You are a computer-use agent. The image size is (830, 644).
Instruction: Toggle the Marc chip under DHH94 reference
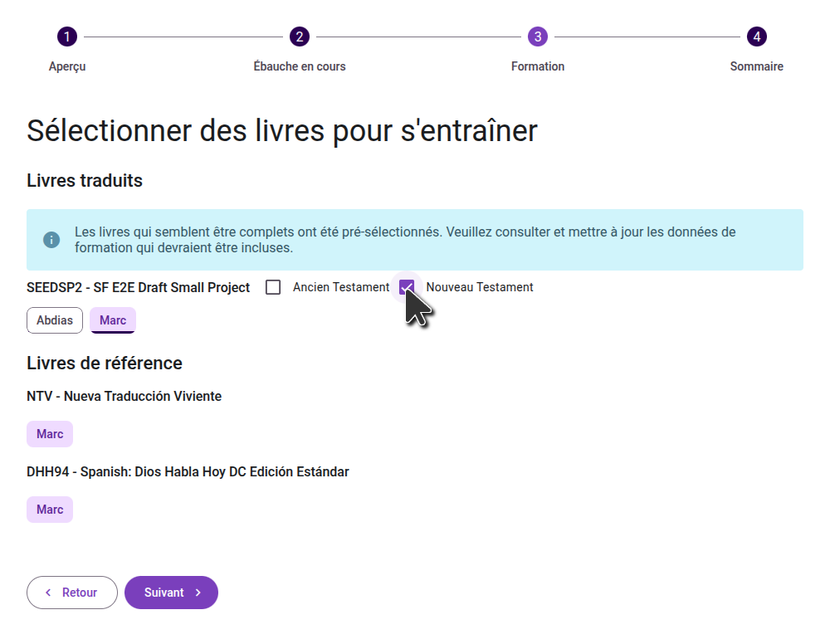pos(50,510)
